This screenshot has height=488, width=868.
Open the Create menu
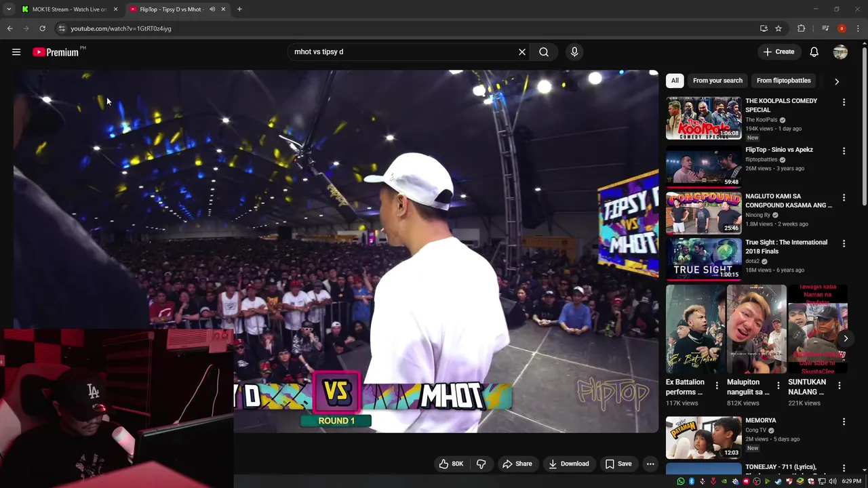tap(778, 52)
